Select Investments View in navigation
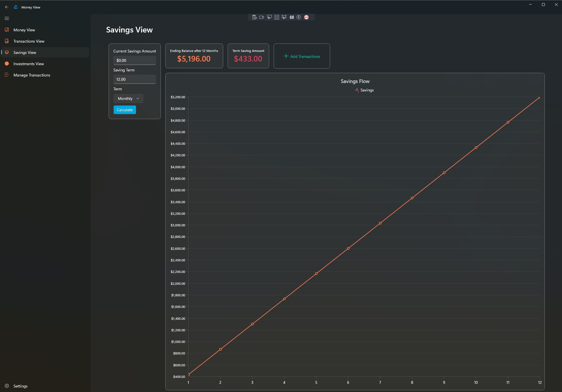The width and height of the screenshot is (562, 392). [28, 64]
